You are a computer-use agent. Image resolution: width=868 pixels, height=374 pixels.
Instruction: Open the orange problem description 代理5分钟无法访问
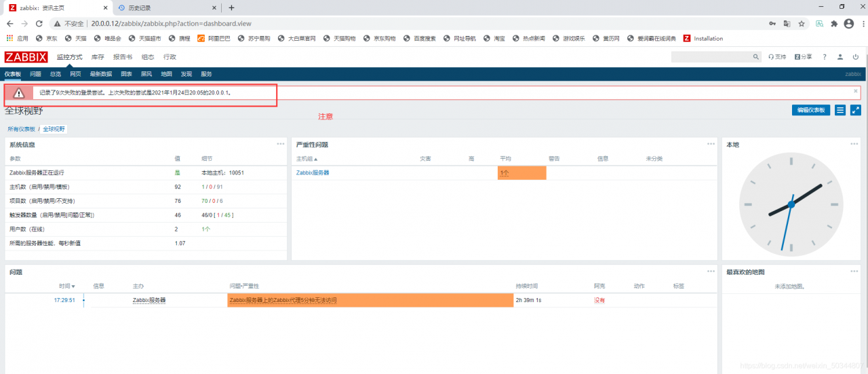point(283,300)
